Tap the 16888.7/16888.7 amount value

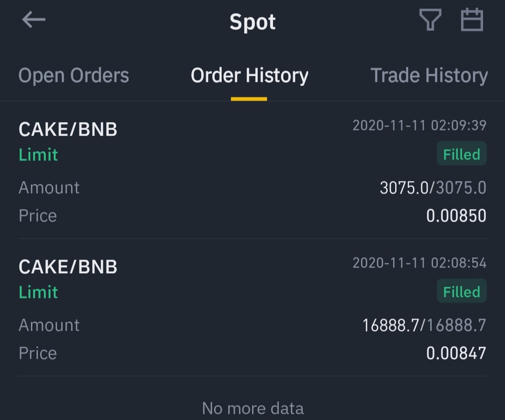pos(424,326)
